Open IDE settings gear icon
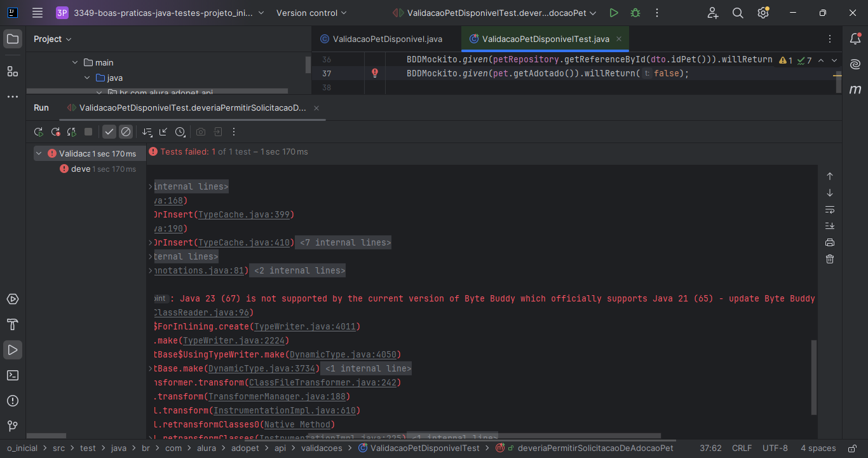Image resolution: width=868 pixels, height=458 pixels. (763, 13)
